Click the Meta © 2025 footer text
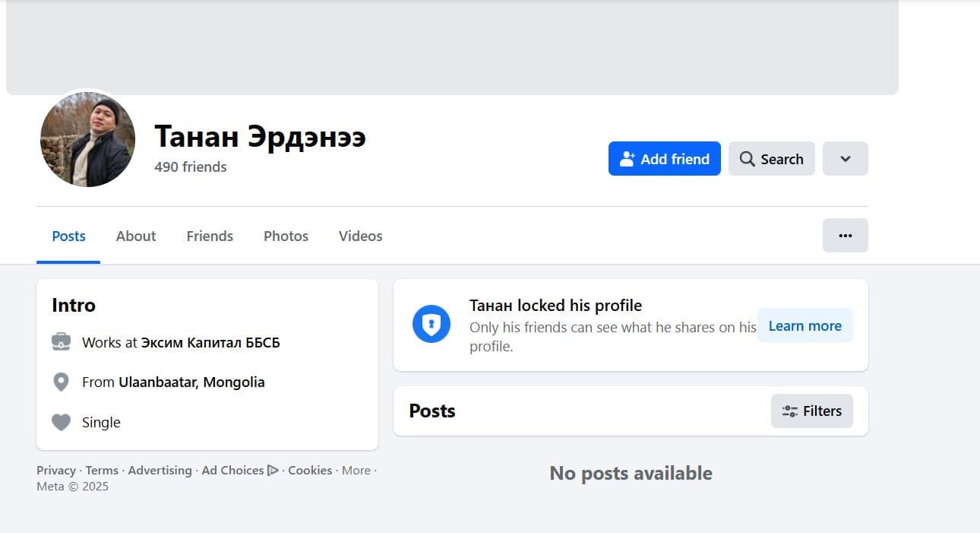The width and height of the screenshot is (980, 533). coord(72,487)
